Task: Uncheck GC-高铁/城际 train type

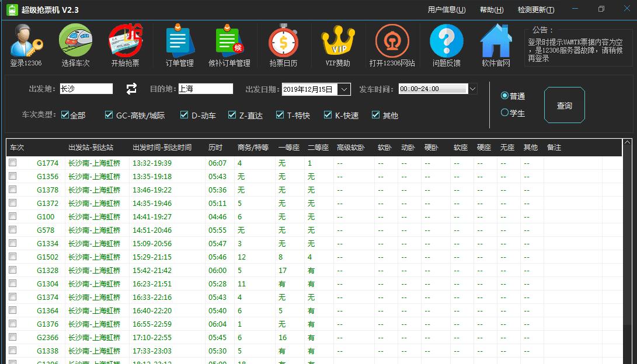Action: point(109,115)
